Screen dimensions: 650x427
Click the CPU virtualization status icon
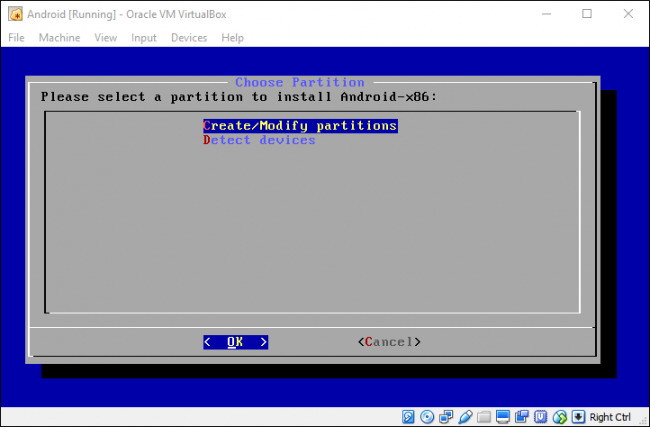(x=540, y=416)
